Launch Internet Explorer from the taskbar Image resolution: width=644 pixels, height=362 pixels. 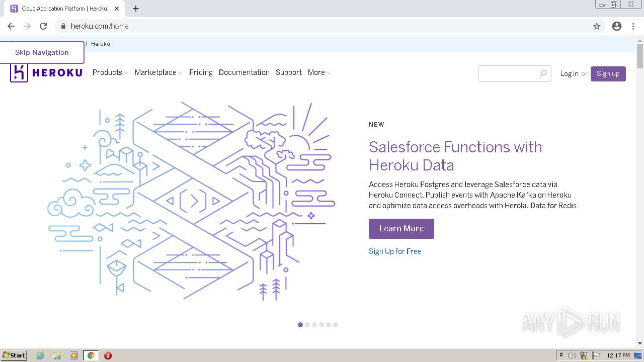click(x=40, y=355)
